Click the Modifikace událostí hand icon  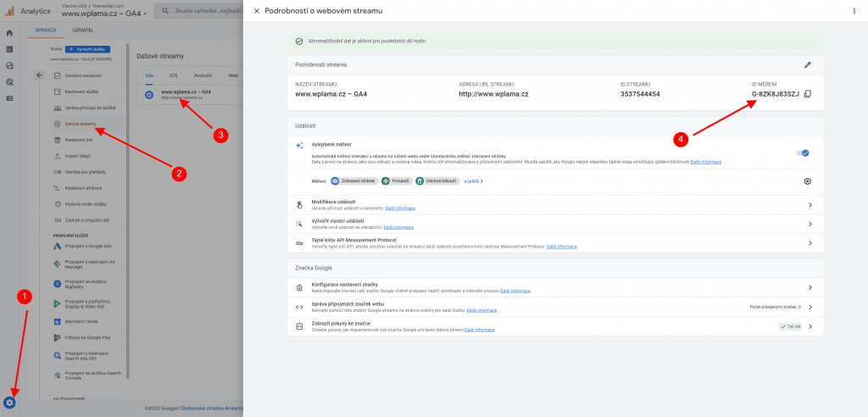point(299,205)
